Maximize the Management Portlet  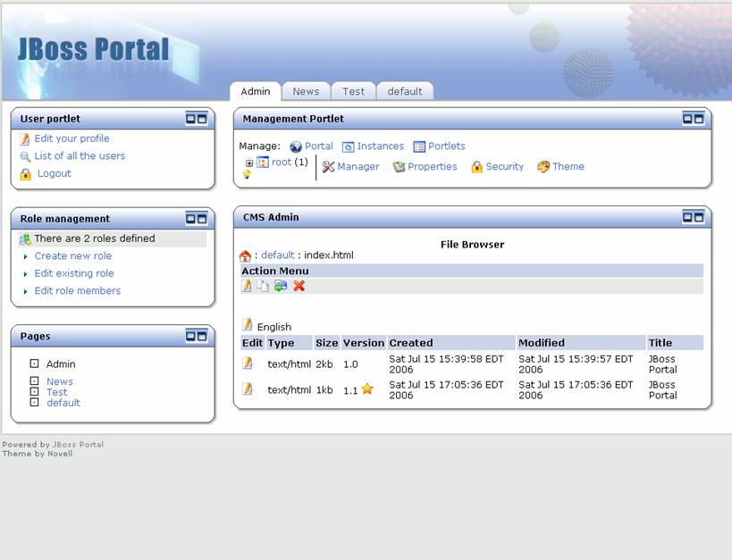(x=699, y=119)
